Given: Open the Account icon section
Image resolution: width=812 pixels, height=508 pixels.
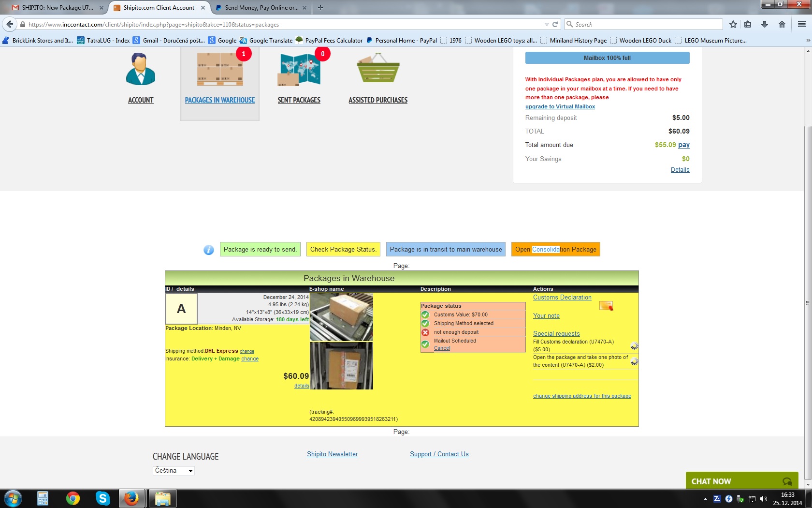Looking at the screenshot, I should (140, 70).
